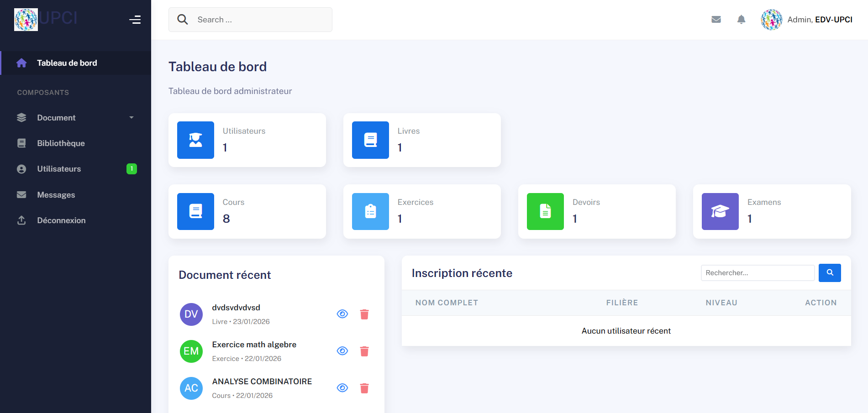Go to Tableau de bord in sidebar
The height and width of the screenshot is (413, 868).
67,63
